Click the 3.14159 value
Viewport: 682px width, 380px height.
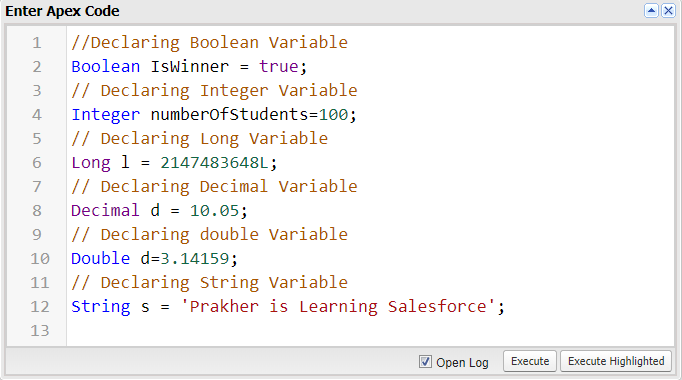tap(195, 258)
